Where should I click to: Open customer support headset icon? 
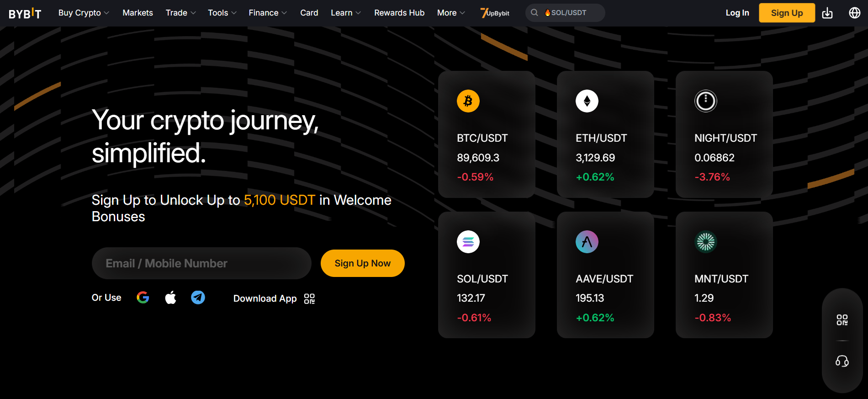click(x=842, y=362)
